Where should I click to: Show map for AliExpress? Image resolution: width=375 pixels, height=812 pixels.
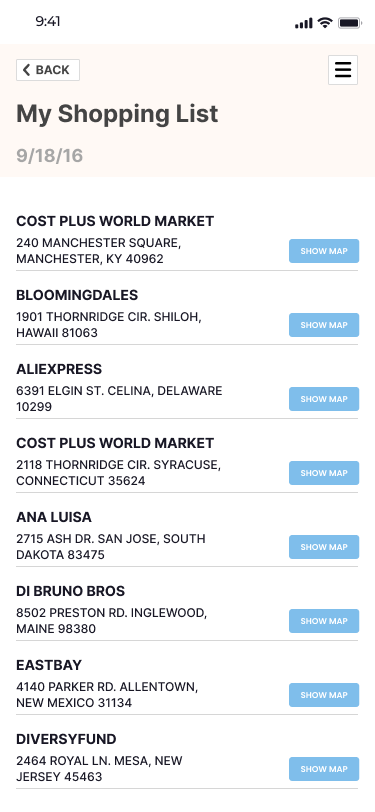324,399
